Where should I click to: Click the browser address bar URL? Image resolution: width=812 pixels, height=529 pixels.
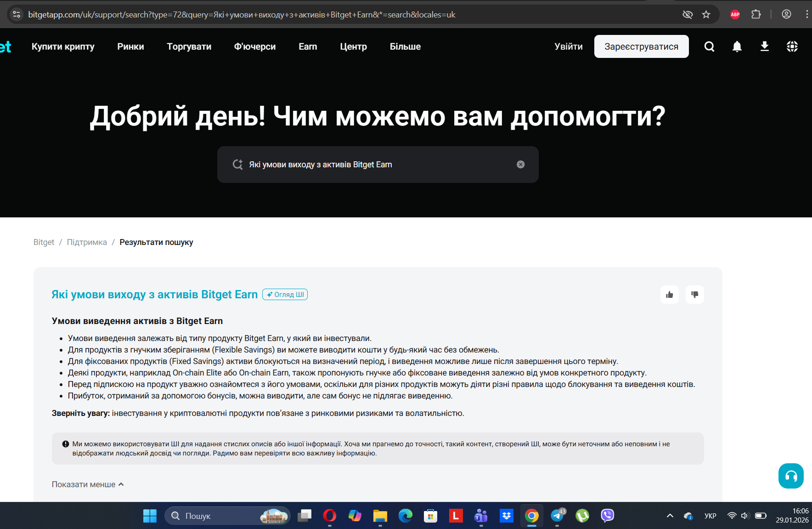242,15
